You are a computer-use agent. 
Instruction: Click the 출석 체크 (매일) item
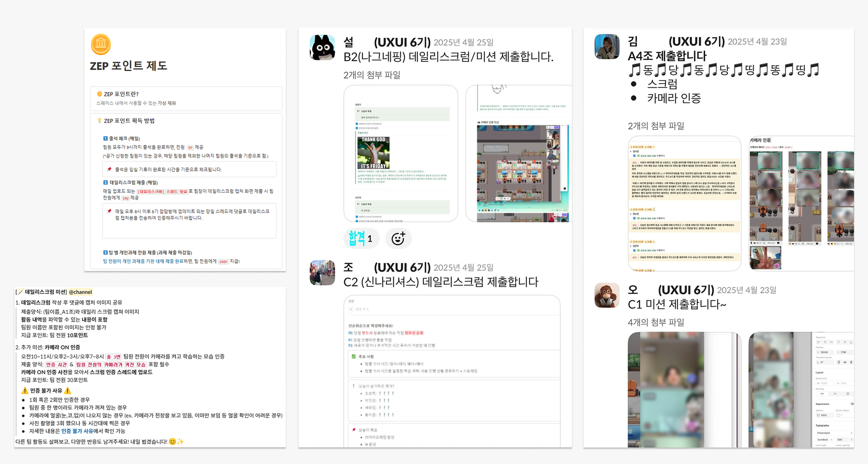coord(122,139)
